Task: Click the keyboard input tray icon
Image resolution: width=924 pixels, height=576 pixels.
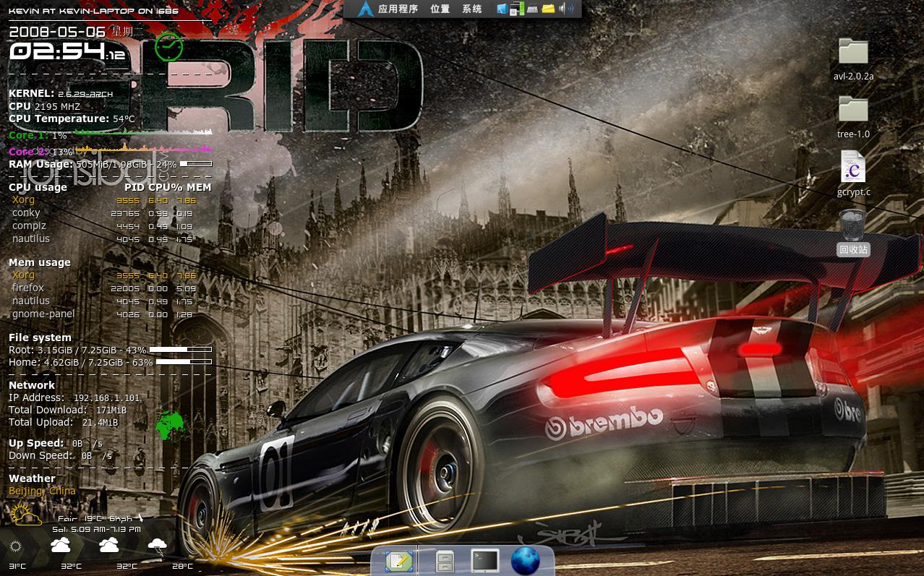Action: (x=532, y=9)
